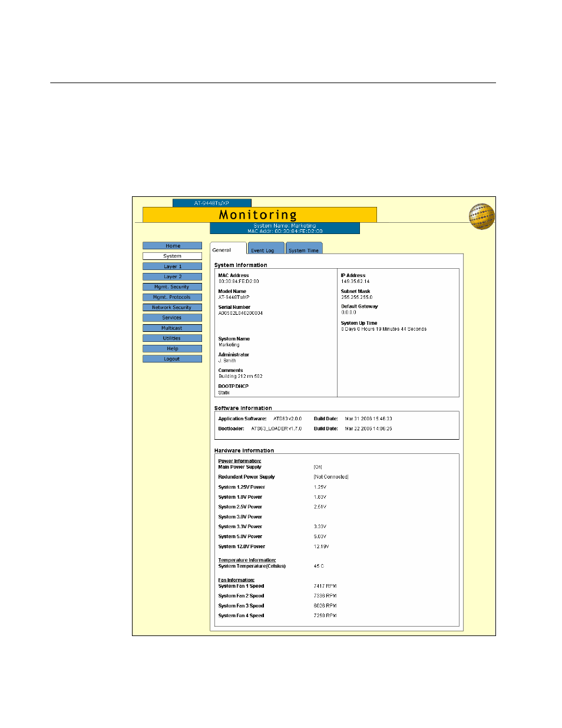Go to Mgmt. Protocols section

172,297
